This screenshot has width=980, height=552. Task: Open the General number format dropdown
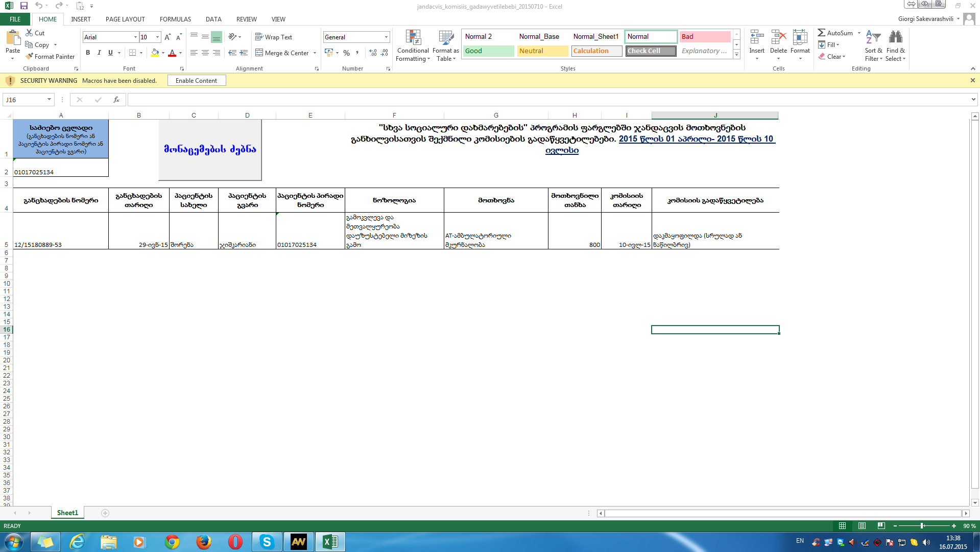pyautogui.click(x=386, y=37)
